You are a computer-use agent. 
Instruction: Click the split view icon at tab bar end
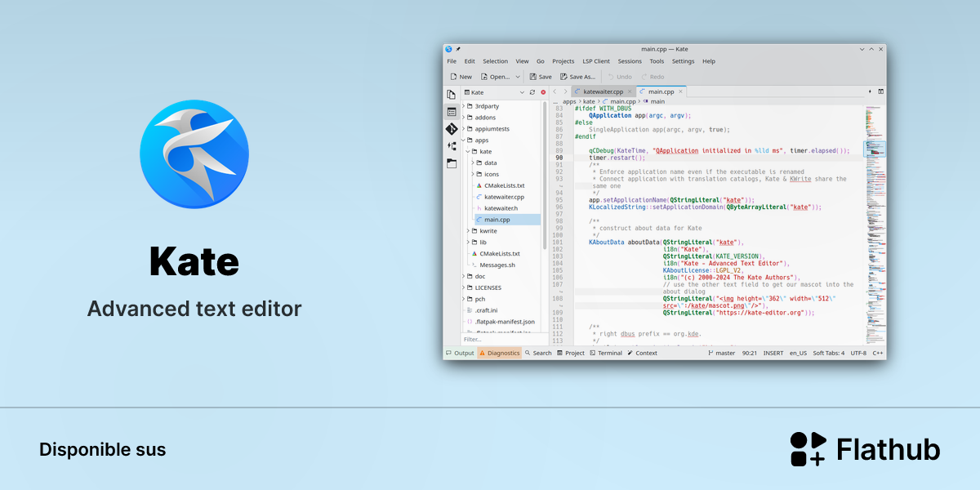click(x=880, y=91)
